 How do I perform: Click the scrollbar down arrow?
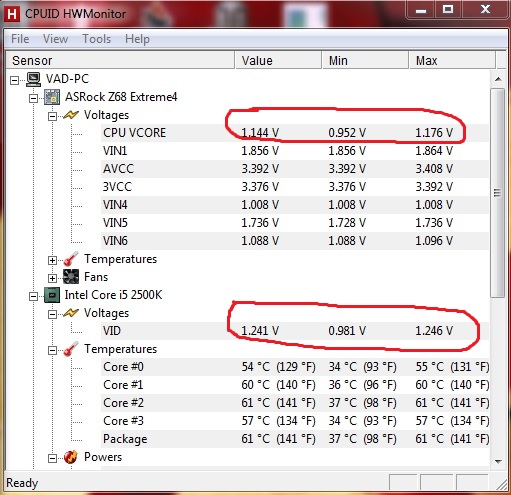coord(498,461)
